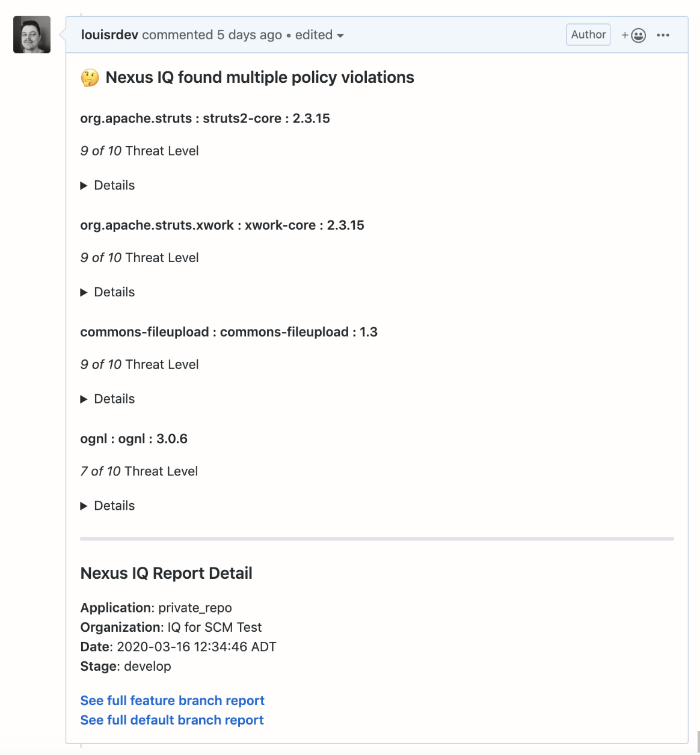Click the thinking face emoji
This screenshot has height=755, width=700.
click(x=90, y=78)
